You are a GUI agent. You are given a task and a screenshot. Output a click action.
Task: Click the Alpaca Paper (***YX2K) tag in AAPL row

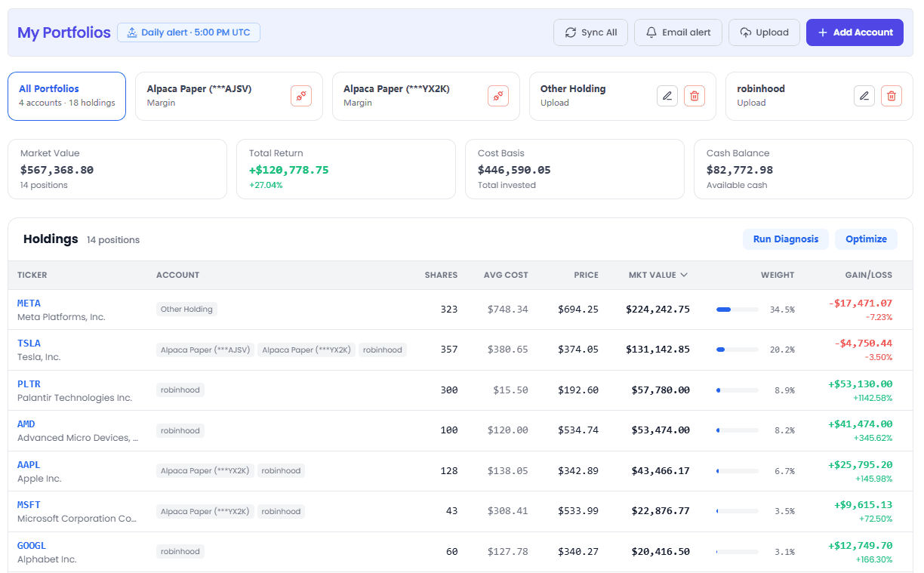coord(205,471)
